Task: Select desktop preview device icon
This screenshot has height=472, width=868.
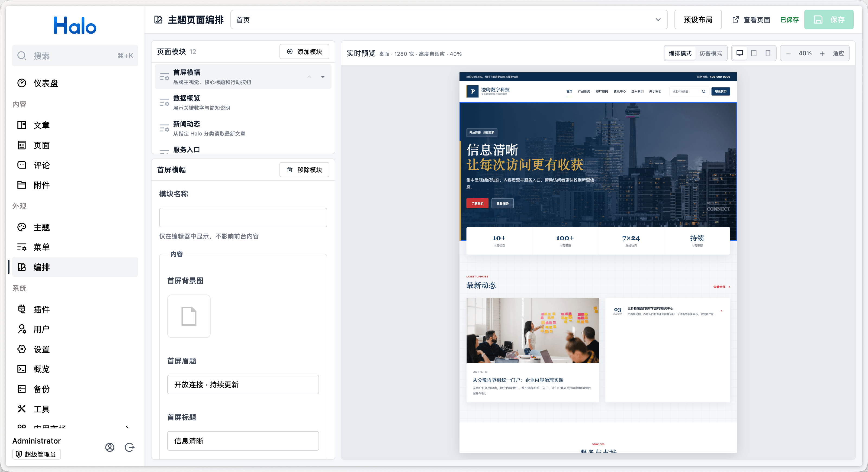Action: pyautogui.click(x=740, y=53)
